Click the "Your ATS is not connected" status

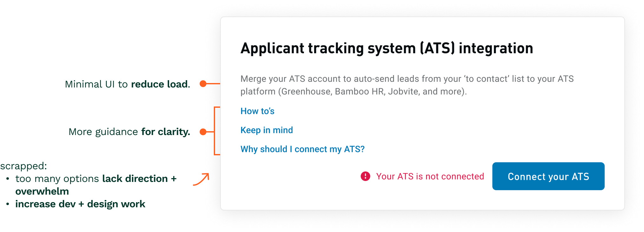coord(430,177)
